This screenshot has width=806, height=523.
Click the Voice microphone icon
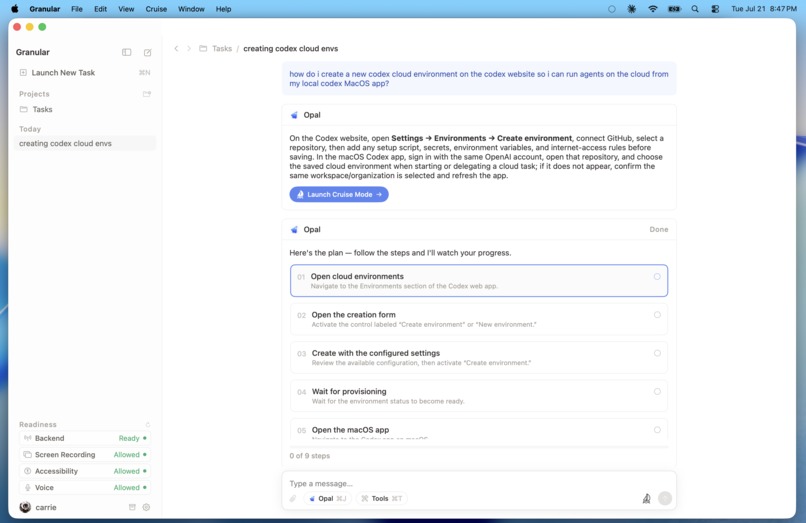[28, 488]
